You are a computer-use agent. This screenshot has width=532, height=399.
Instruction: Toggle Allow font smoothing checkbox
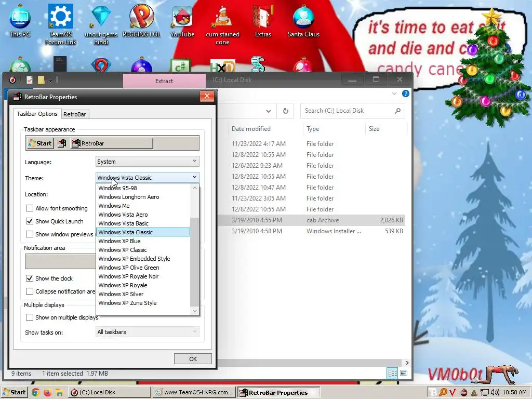click(30, 208)
